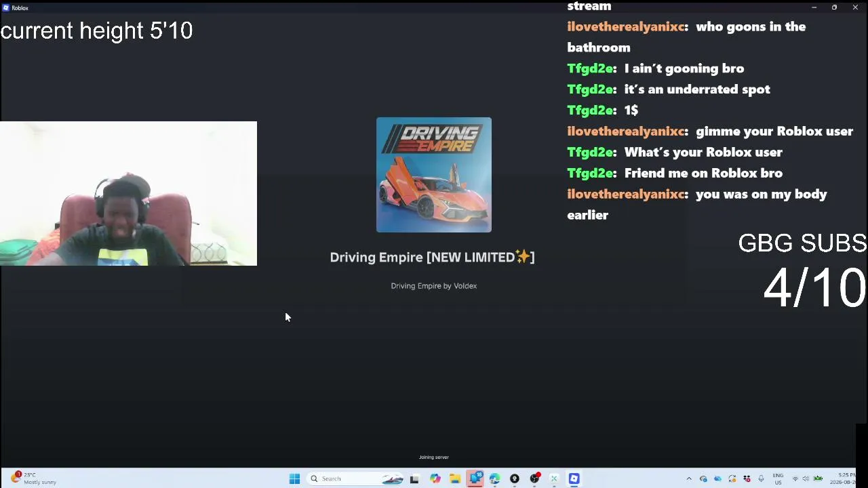
Task: Click the chat message 'I ain't gooning bro'
Action: pyautogui.click(x=684, y=68)
